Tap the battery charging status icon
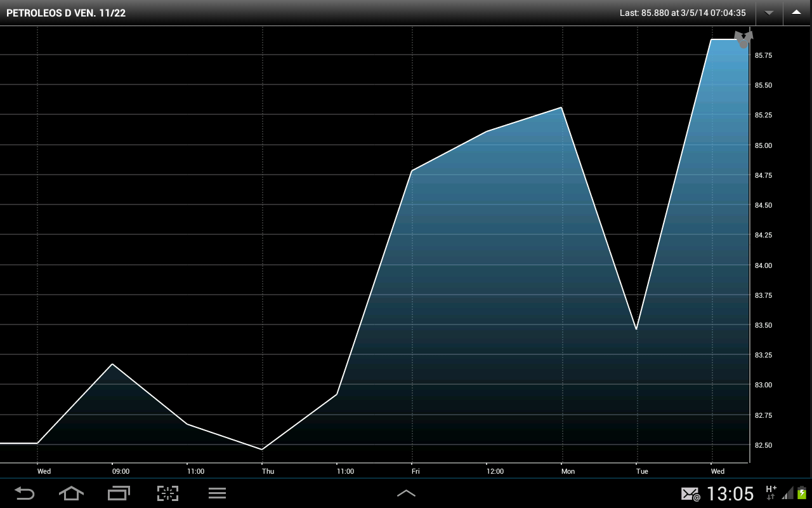The image size is (812, 508). pos(802,493)
